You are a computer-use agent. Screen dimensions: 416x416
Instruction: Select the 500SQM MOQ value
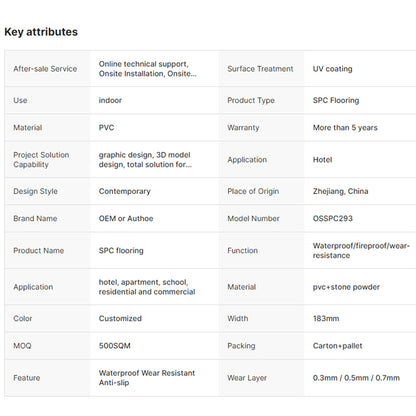[x=114, y=346]
